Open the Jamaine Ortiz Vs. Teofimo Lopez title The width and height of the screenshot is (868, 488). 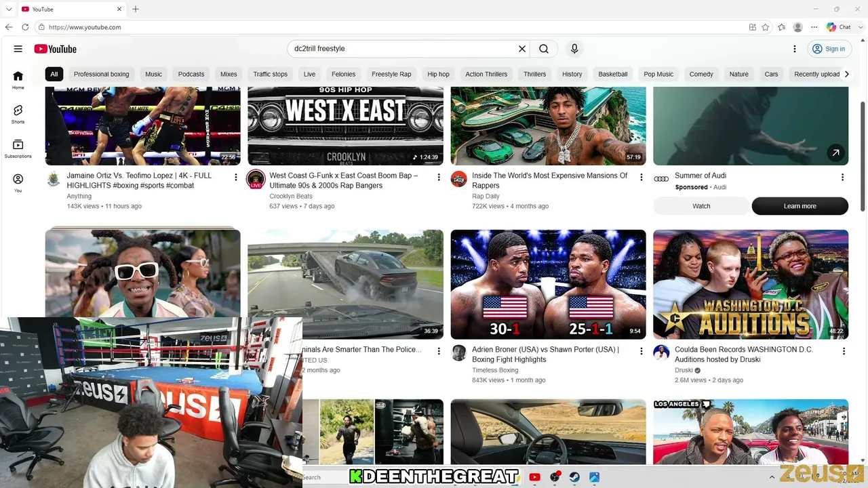[139, 180]
